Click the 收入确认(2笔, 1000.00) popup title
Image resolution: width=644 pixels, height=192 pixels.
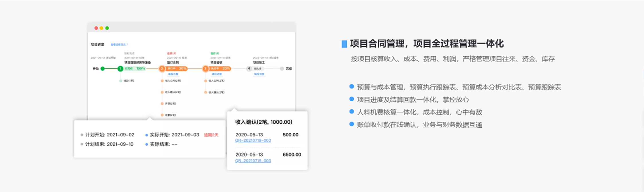(264, 122)
